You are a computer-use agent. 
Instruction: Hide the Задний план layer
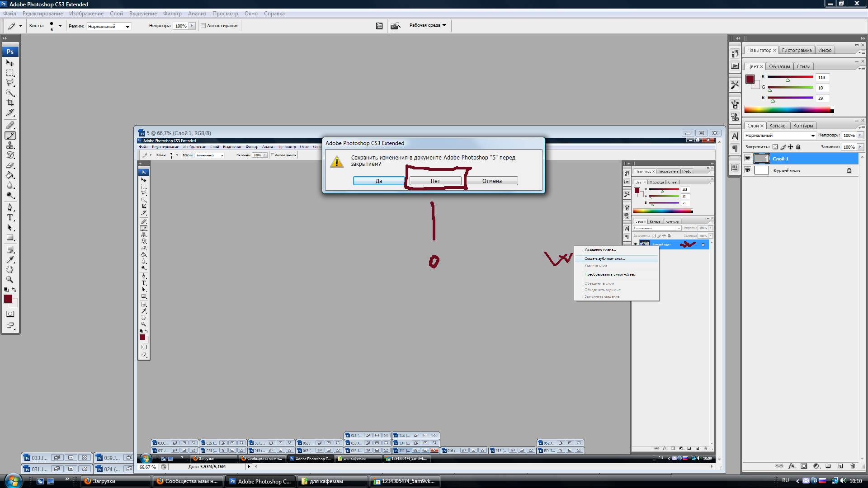747,170
